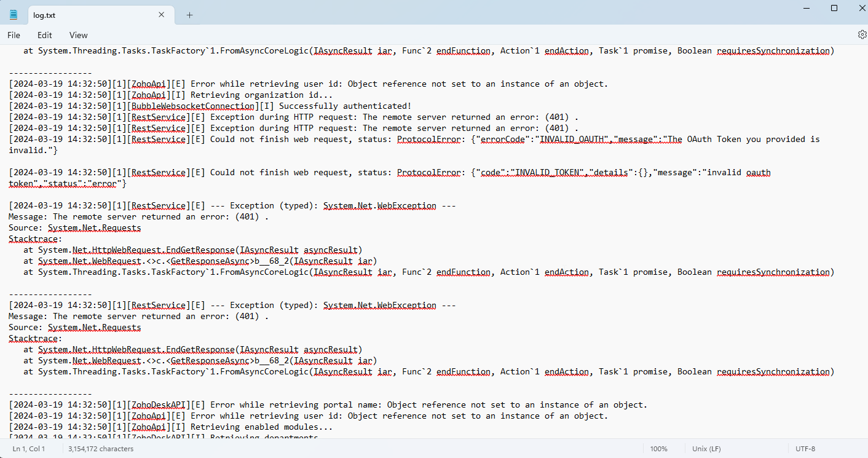Click the Ln 1, Col 1 indicator
868x458 pixels.
29,449
